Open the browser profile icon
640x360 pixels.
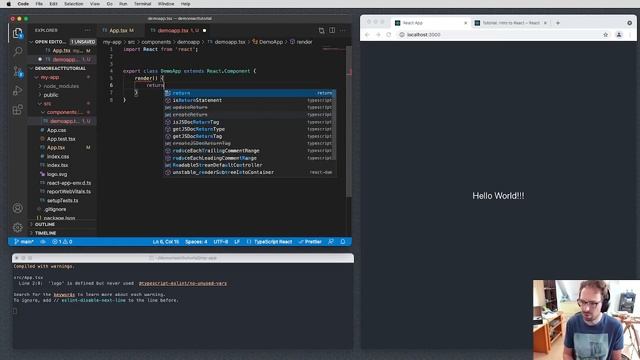click(619, 35)
